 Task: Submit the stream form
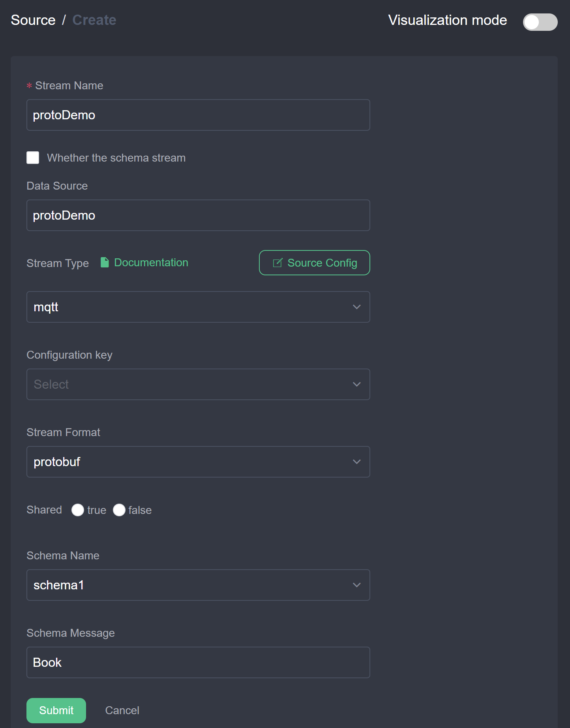tap(56, 710)
